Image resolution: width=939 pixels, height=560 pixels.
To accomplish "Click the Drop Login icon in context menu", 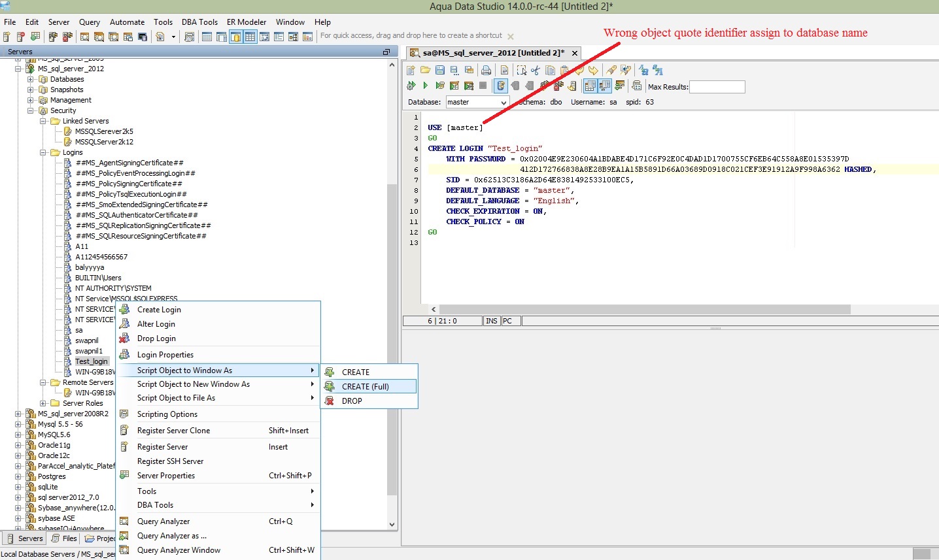I will click(124, 338).
